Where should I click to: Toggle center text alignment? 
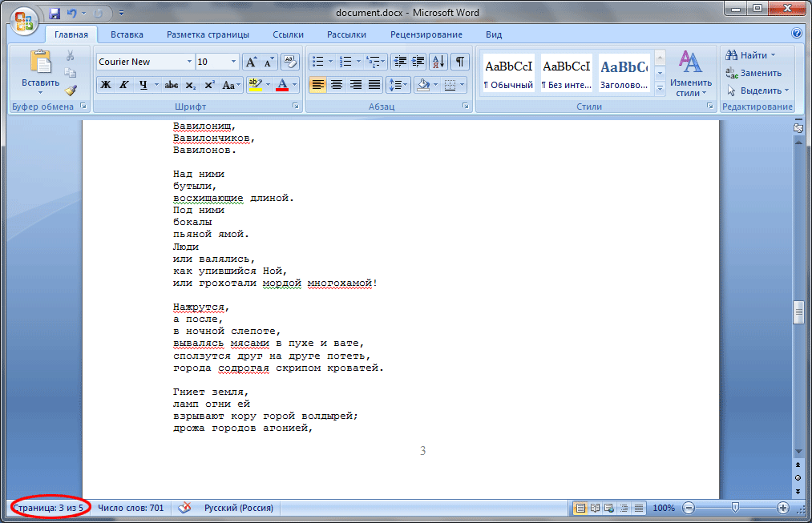coord(337,85)
